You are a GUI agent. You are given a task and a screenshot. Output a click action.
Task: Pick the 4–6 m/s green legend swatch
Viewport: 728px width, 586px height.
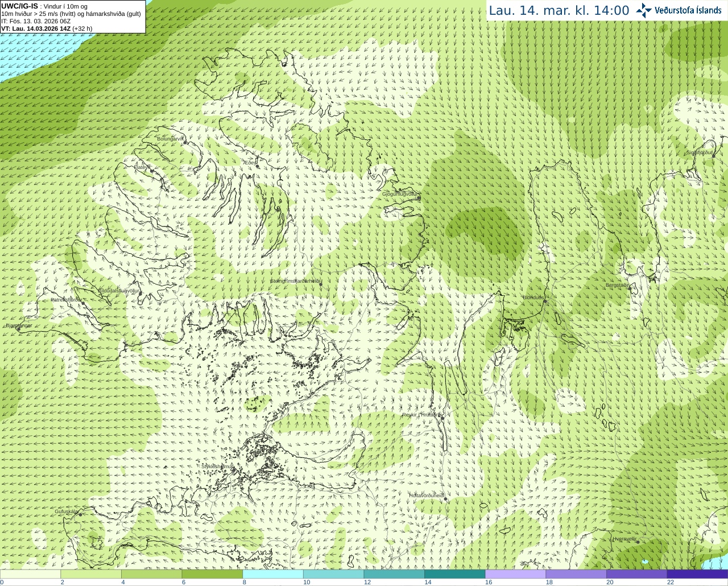point(152,574)
